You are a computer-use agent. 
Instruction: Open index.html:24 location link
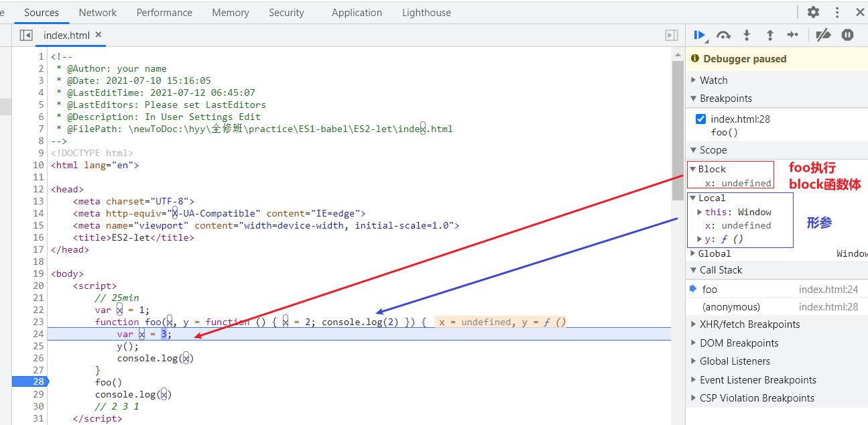click(x=828, y=290)
